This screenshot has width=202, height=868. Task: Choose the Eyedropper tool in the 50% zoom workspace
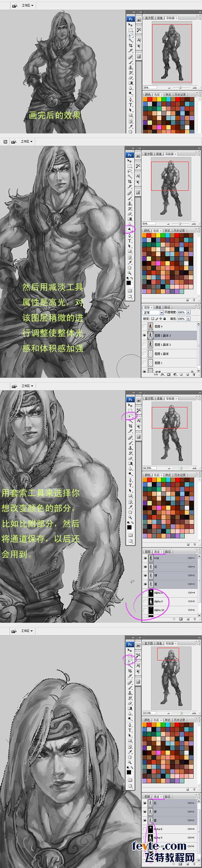(x=130, y=262)
